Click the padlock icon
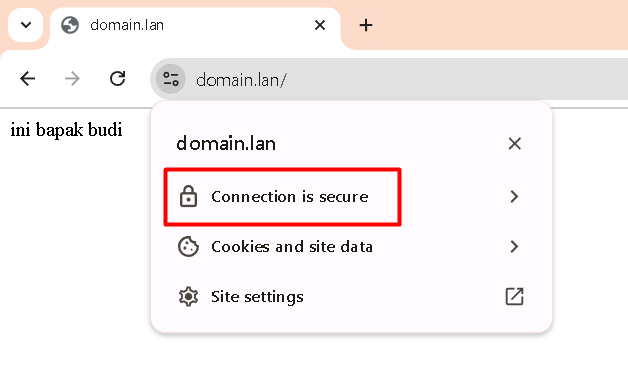Viewport: 628px width, 374px height. pyautogui.click(x=188, y=196)
